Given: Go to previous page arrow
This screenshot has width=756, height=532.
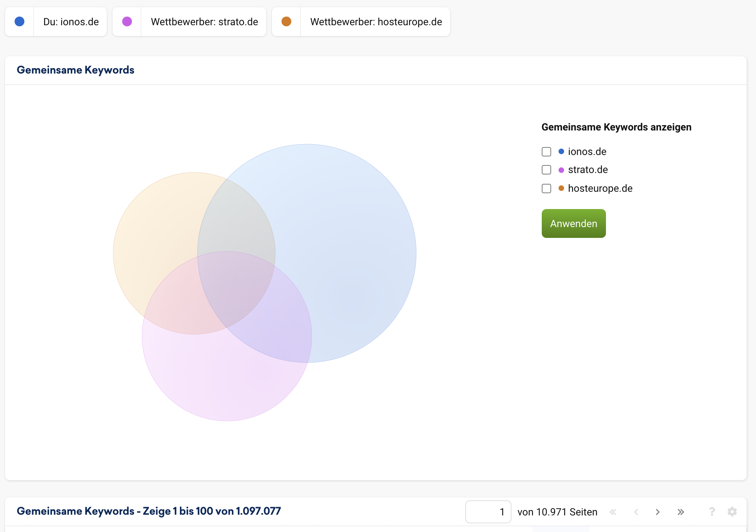Looking at the screenshot, I should pyautogui.click(x=636, y=512).
